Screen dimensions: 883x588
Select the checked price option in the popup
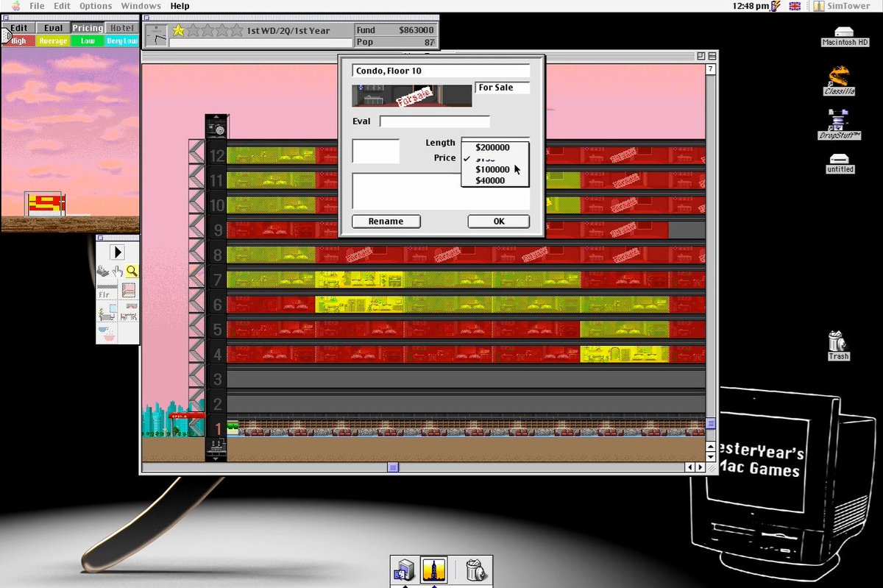point(494,158)
